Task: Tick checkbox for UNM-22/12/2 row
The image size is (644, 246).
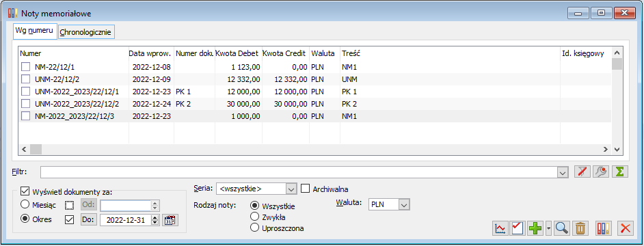Action: [26, 79]
